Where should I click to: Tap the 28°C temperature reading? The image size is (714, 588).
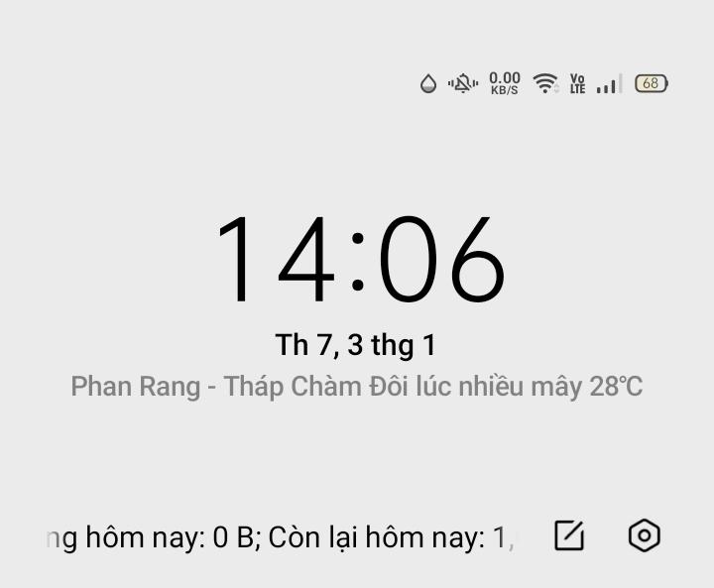pos(616,387)
